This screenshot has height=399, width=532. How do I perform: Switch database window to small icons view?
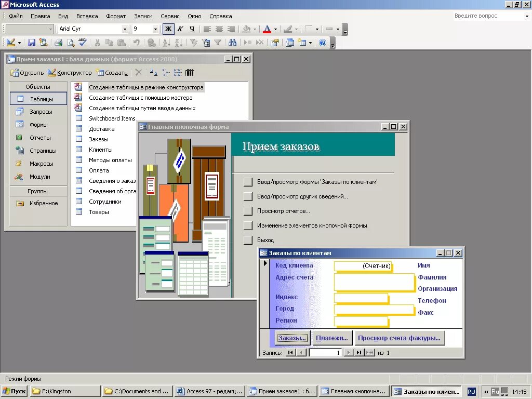tap(166, 73)
